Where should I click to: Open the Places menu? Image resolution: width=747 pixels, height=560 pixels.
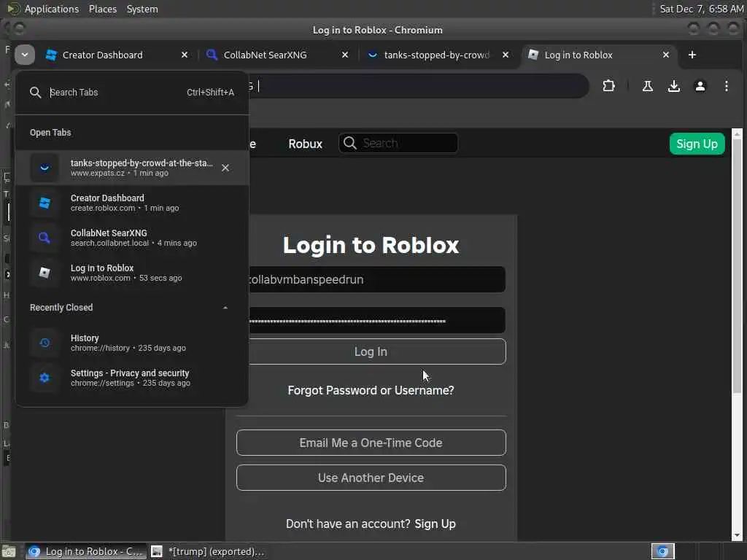point(102,9)
